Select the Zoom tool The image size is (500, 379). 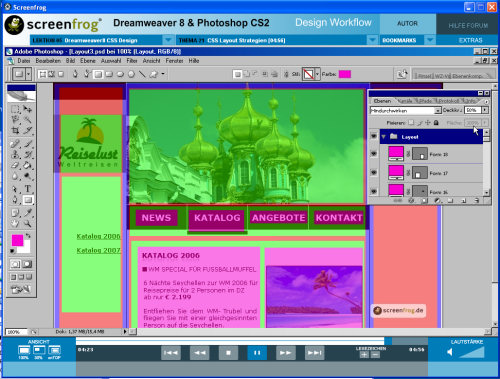[28, 223]
